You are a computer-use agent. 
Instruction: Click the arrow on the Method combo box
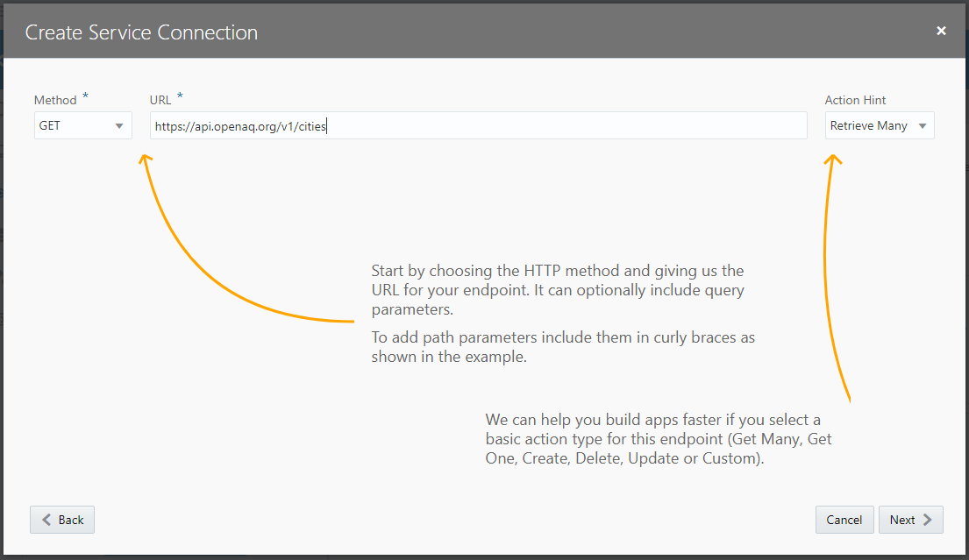coord(119,126)
